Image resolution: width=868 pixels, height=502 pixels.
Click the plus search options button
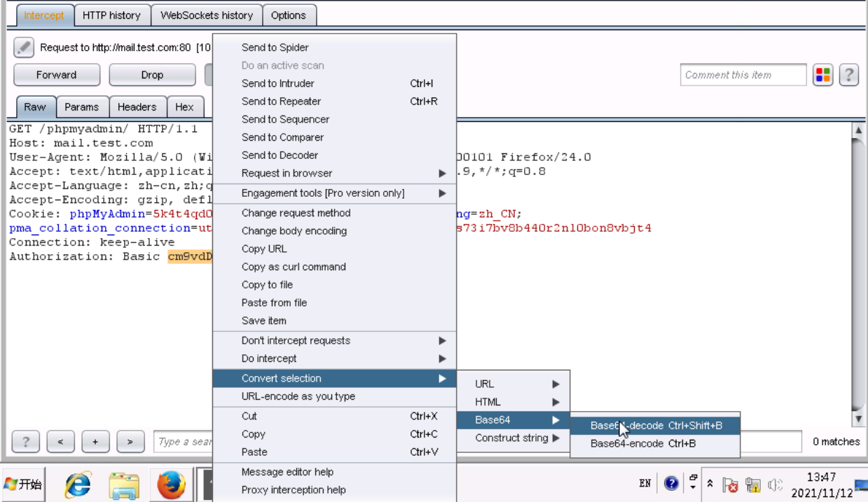pyautogui.click(x=95, y=442)
